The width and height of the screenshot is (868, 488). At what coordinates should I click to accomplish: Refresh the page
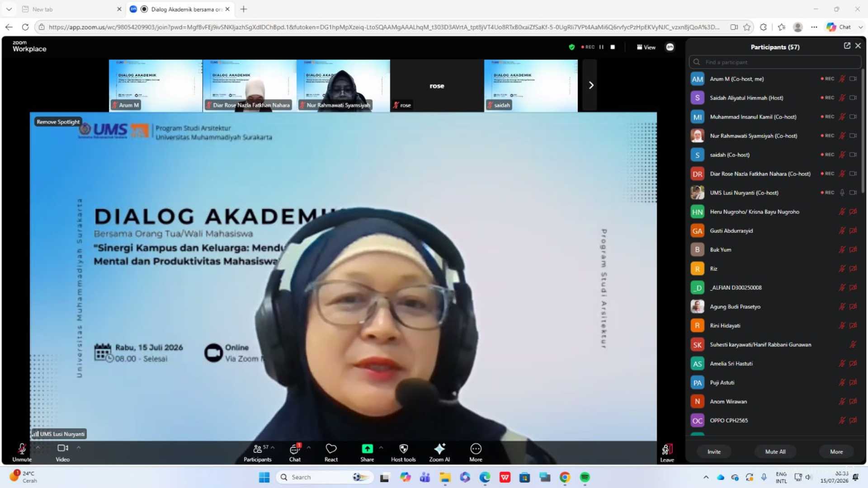tap(25, 27)
